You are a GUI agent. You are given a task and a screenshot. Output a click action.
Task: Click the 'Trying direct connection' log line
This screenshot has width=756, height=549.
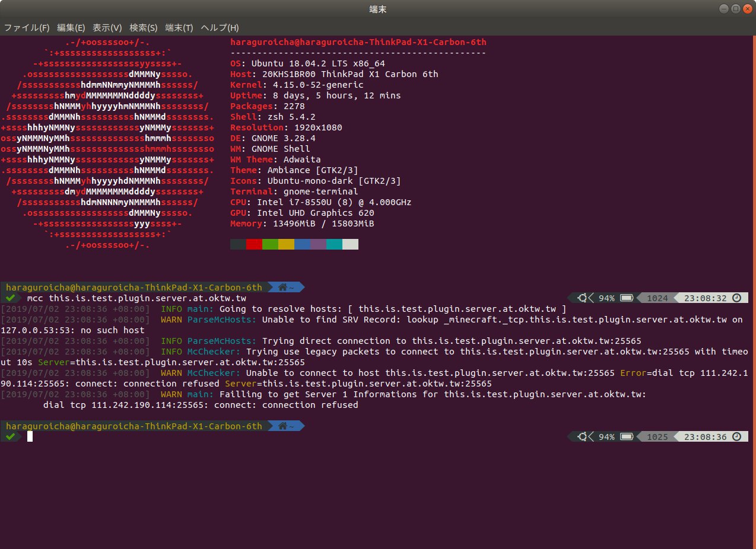pos(321,341)
